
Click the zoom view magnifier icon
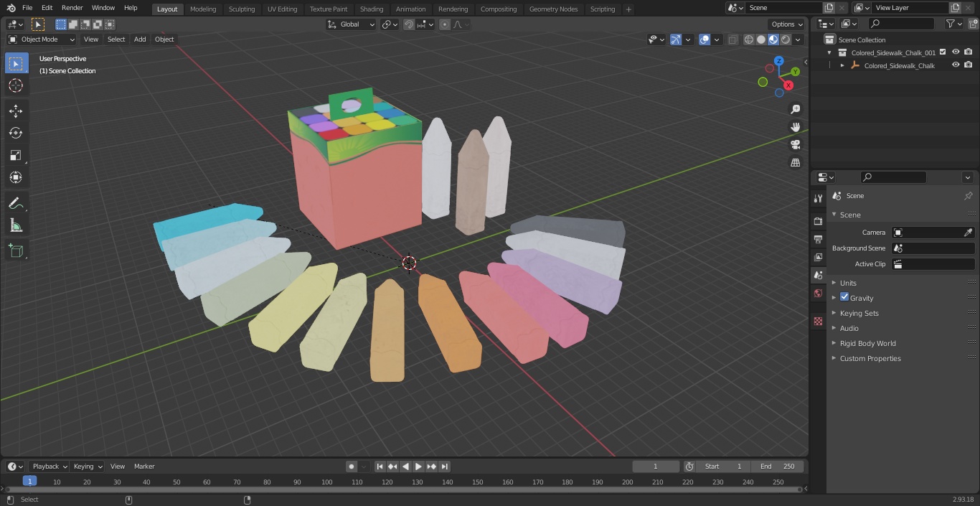795,109
